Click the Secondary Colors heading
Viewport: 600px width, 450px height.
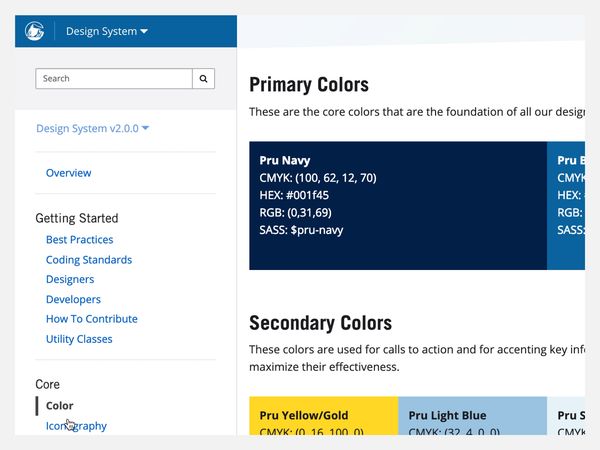click(x=321, y=323)
